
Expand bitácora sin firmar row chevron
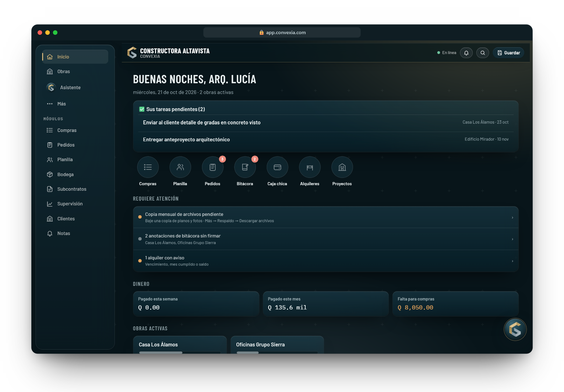coord(512,239)
